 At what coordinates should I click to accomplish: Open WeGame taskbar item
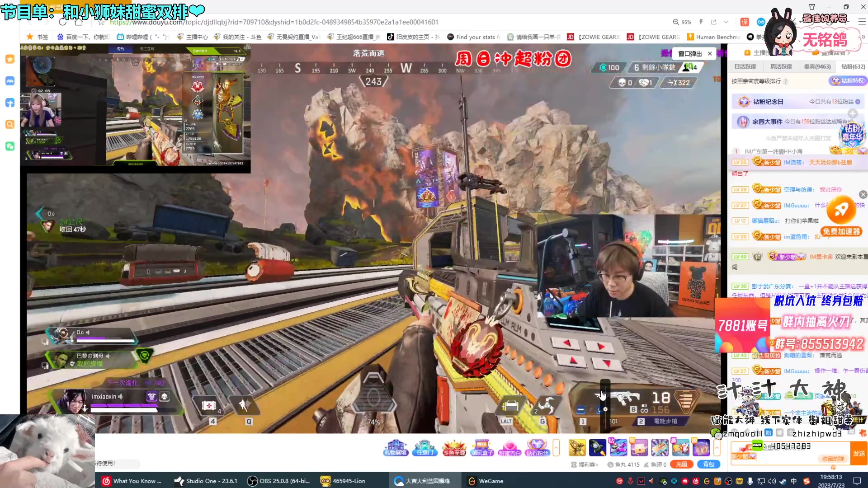(486, 481)
